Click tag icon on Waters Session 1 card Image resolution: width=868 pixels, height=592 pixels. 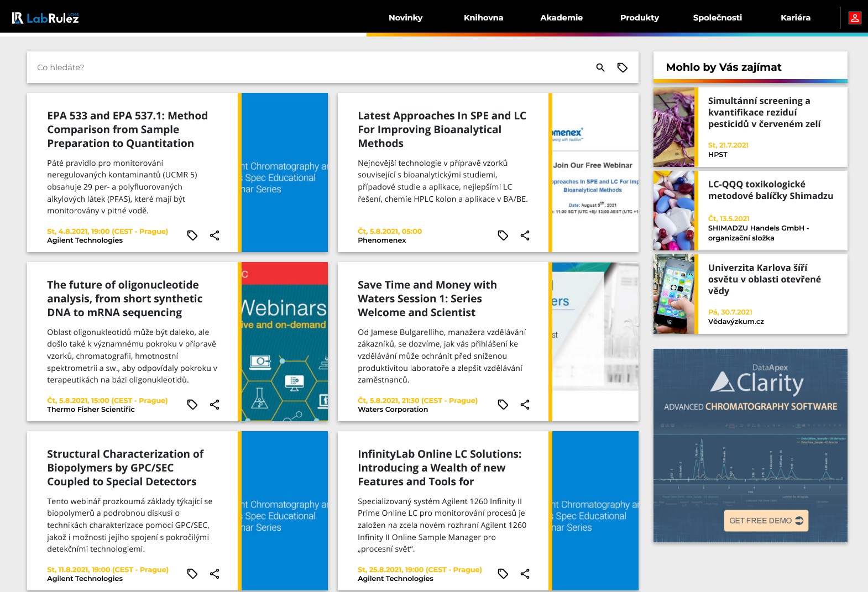(x=503, y=405)
